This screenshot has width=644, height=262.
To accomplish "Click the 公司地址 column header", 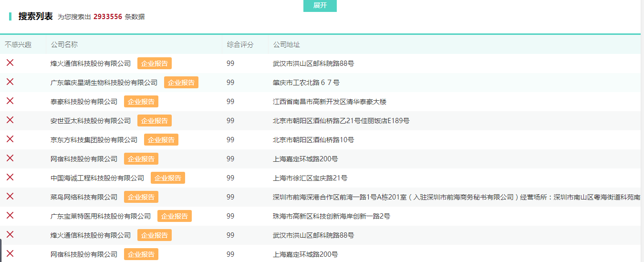I will pos(287,44).
